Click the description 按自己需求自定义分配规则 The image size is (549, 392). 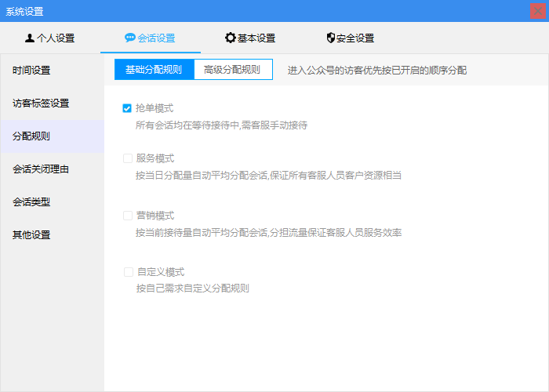193,289
